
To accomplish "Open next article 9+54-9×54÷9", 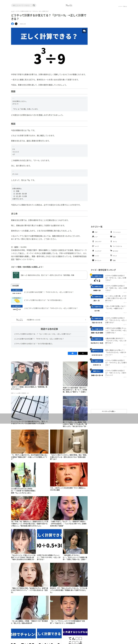I will [x=49, y=292].
